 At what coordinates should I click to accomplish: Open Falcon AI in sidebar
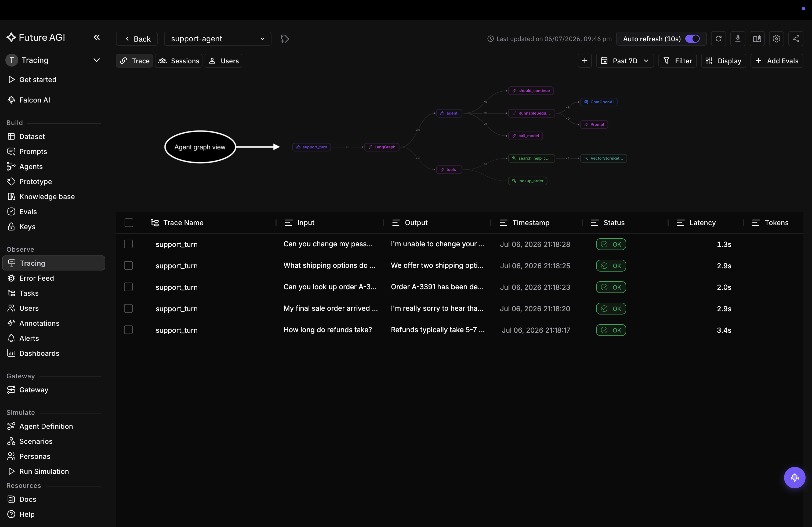[34, 100]
